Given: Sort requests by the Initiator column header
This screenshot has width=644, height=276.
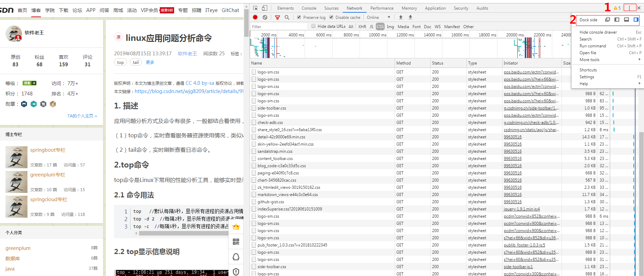Looking at the screenshot, I should tap(532, 63).
